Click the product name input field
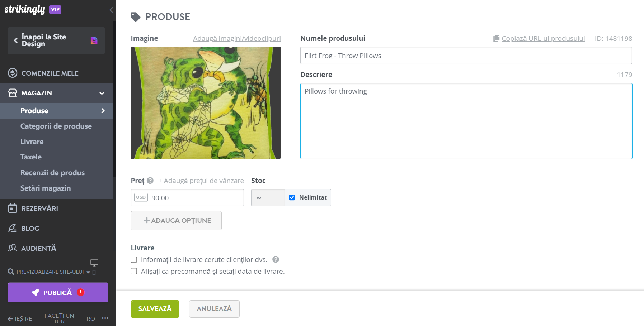 coord(466,56)
